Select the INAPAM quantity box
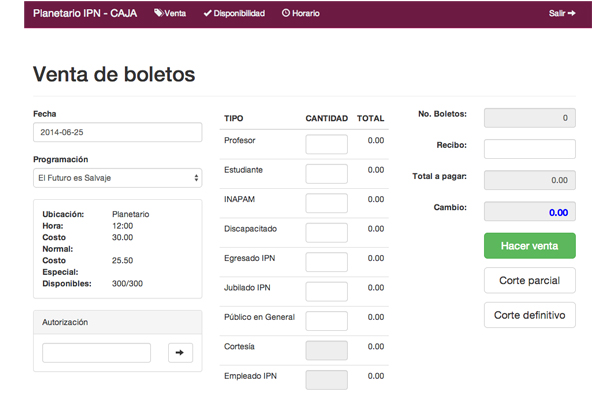This screenshot has height=403, width=612. [x=326, y=203]
